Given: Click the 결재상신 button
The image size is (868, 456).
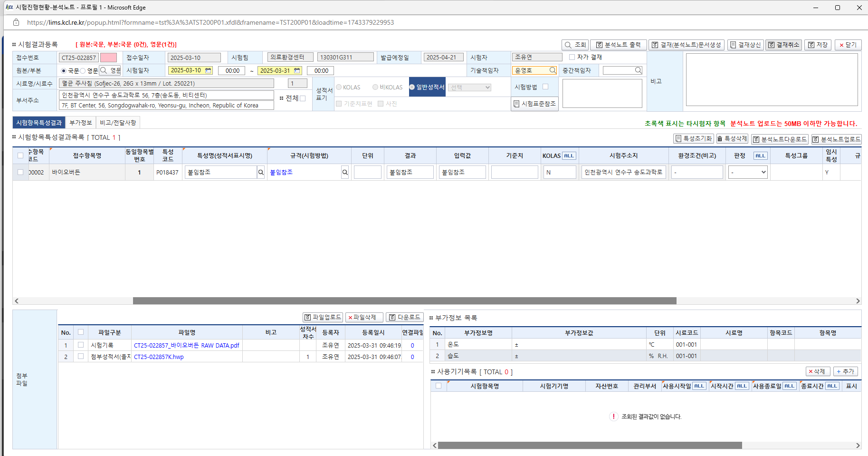Looking at the screenshot, I should [x=745, y=45].
